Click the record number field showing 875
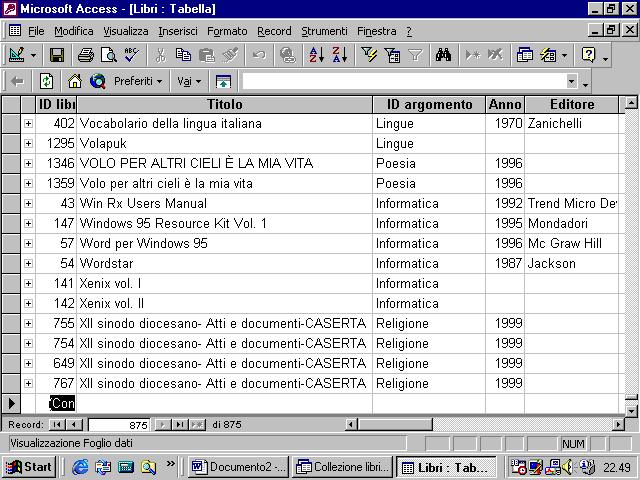This screenshot has height=480, width=640. coord(119,425)
